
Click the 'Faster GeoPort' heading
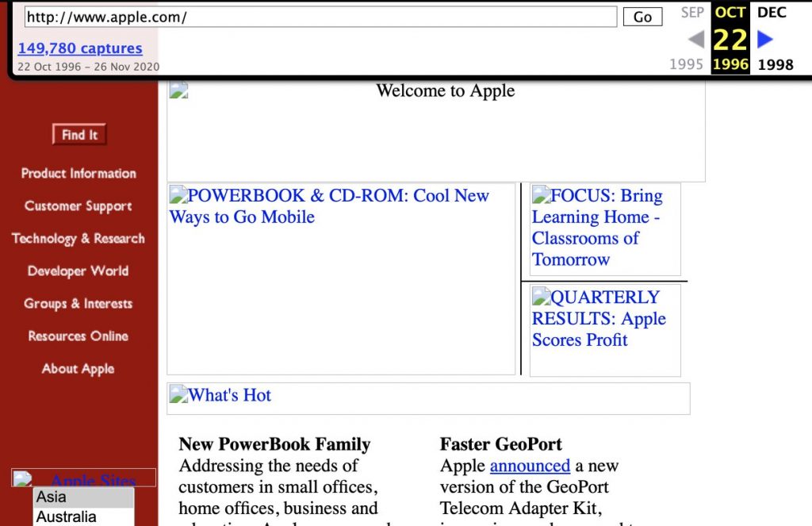pyautogui.click(x=501, y=444)
